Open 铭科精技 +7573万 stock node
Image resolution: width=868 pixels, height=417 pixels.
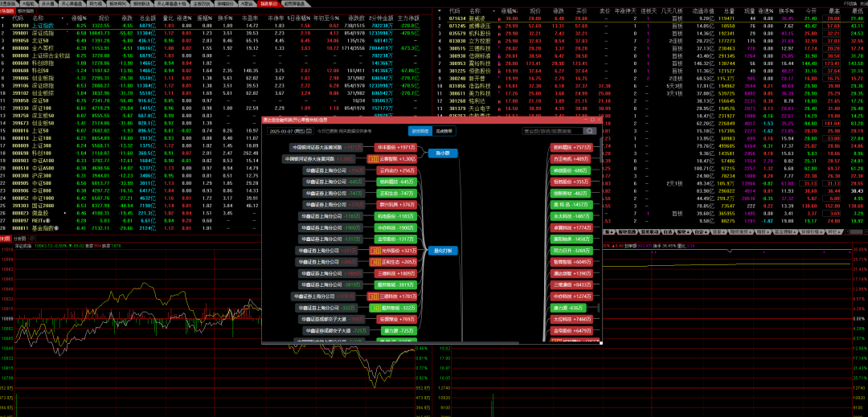click(571, 148)
